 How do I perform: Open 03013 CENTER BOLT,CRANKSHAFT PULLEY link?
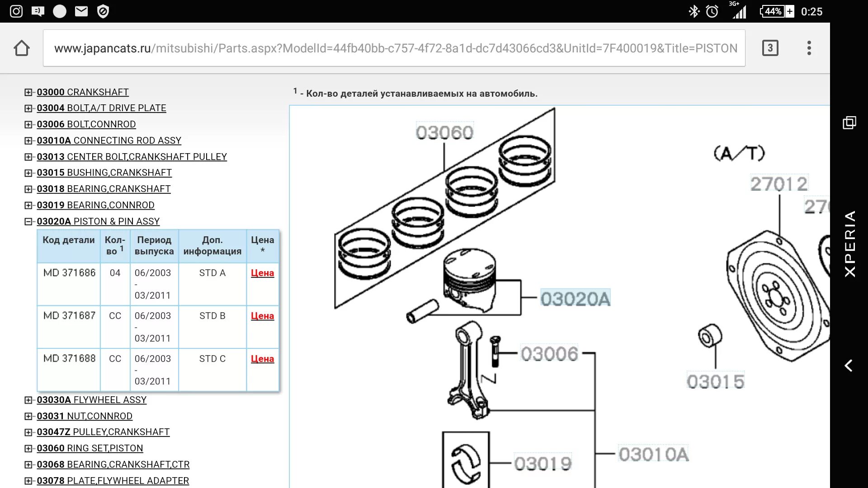tap(132, 157)
